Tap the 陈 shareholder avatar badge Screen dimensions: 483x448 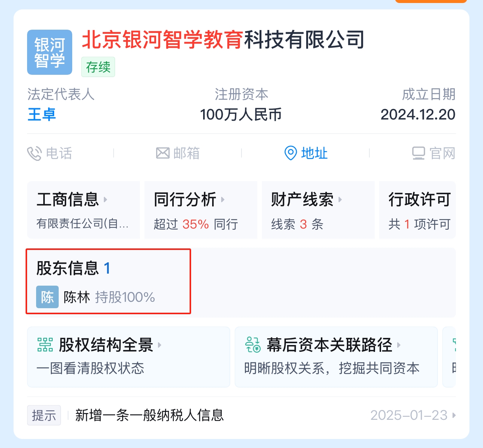[x=47, y=297]
